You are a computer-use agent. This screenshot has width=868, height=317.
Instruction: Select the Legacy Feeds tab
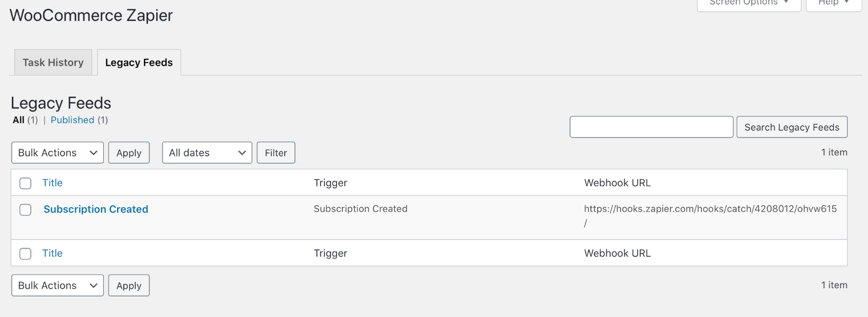coord(139,63)
